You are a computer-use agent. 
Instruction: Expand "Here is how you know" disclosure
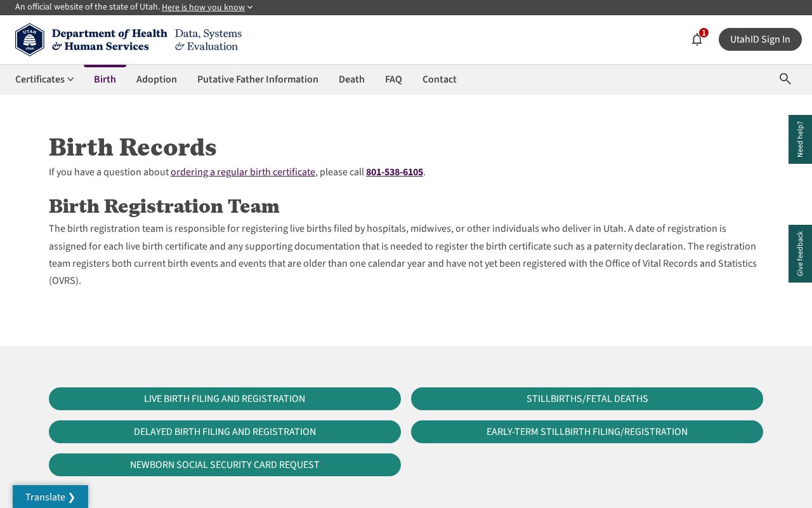pyautogui.click(x=207, y=7)
